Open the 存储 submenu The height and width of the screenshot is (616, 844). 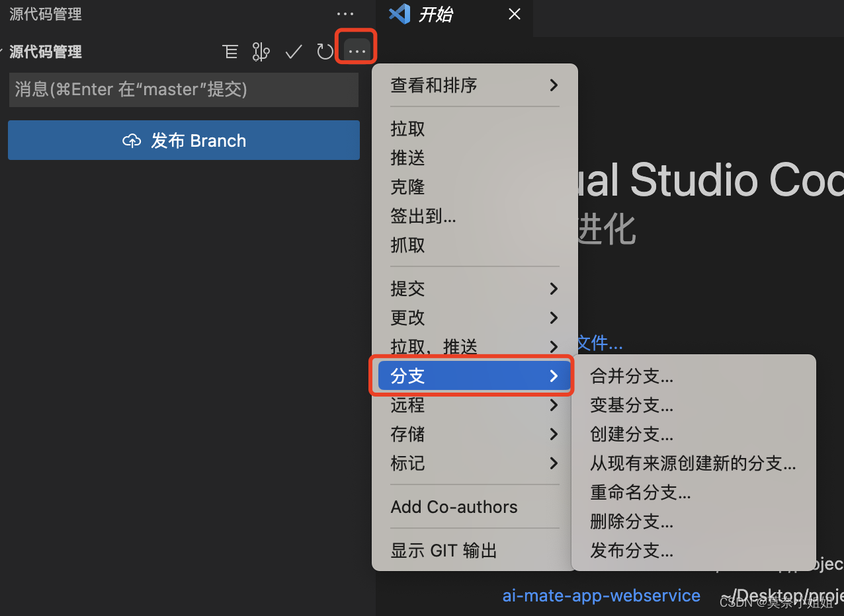(x=474, y=434)
